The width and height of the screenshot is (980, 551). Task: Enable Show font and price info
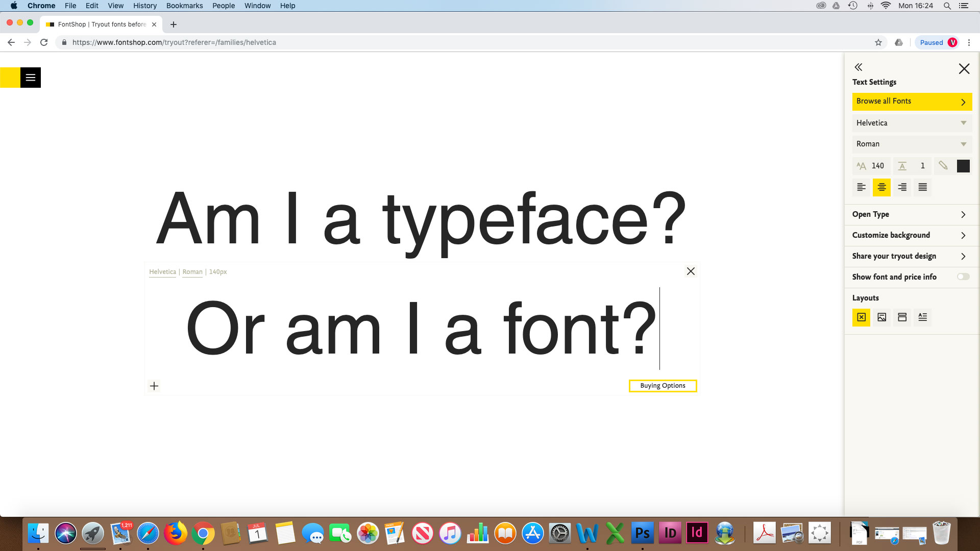click(963, 277)
